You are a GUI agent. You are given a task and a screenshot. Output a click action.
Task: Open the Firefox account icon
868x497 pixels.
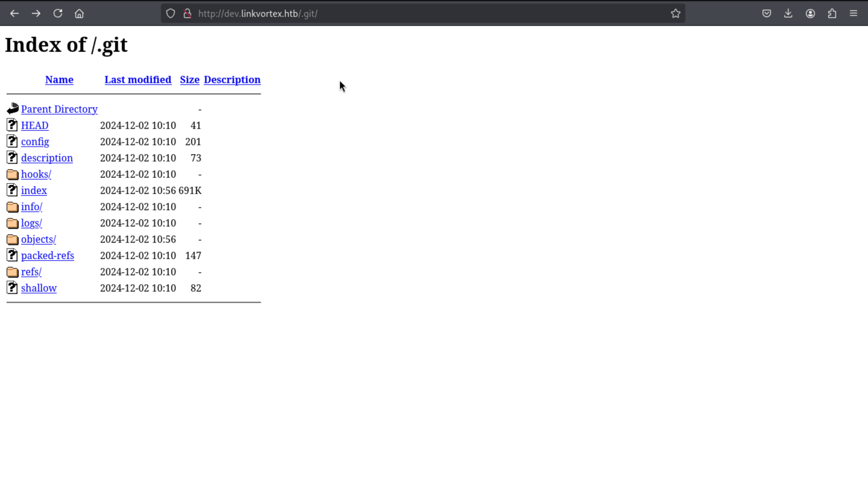(x=810, y=14)
